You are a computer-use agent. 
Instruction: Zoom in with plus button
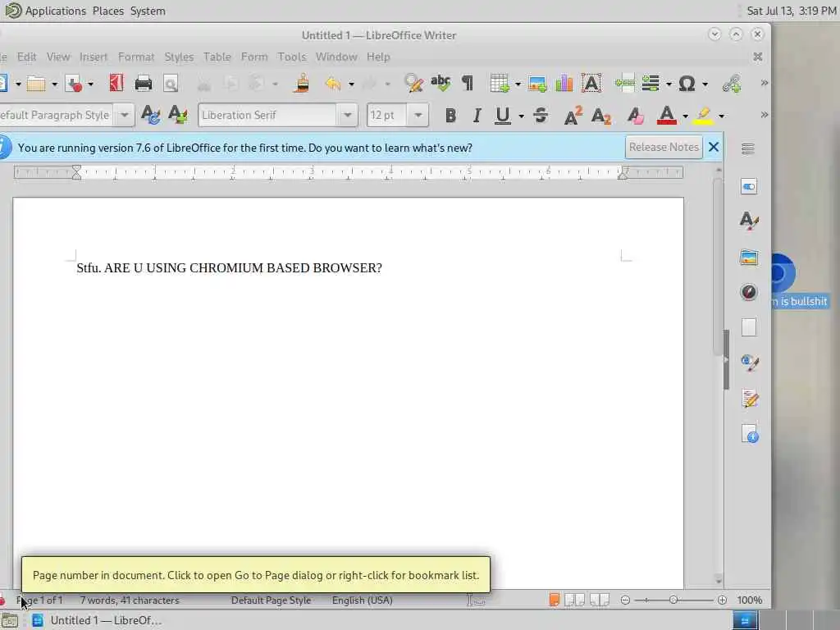tap(722, 600)
